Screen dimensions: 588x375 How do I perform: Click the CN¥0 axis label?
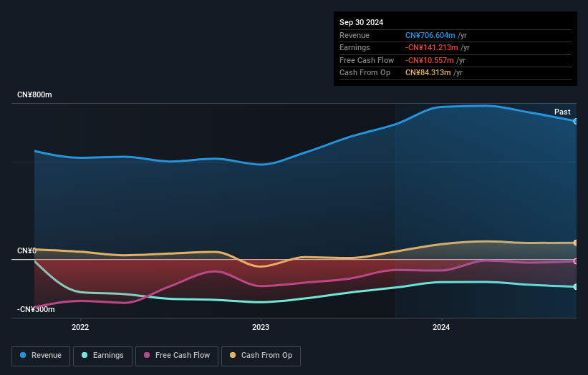(x=26, y=250)
